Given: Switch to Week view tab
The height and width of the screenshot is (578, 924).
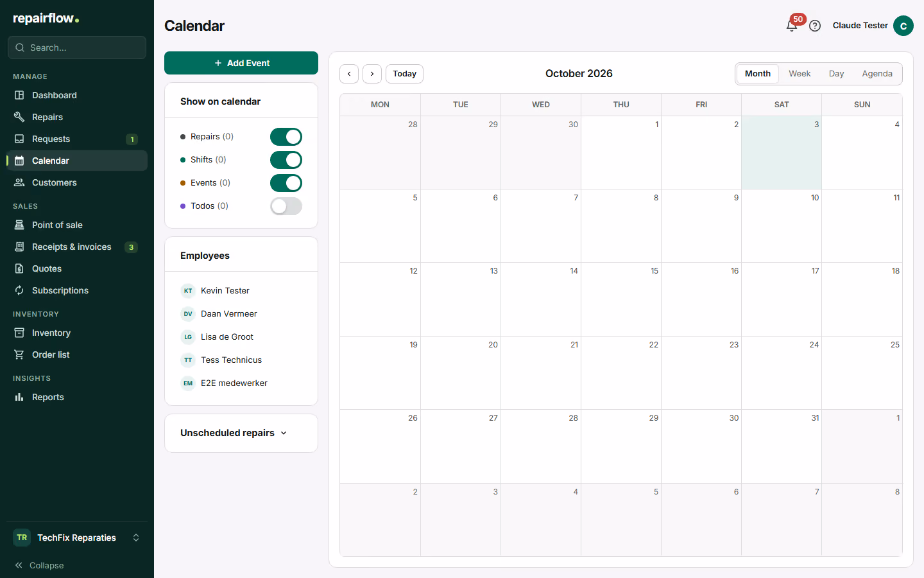Looking at the screenshot, I should [x=800, y=74].
